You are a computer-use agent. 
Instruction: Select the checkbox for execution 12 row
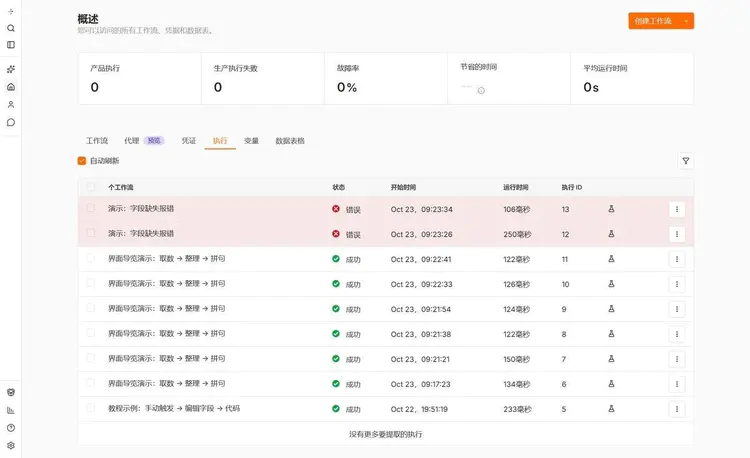click(x=90, y=233)
